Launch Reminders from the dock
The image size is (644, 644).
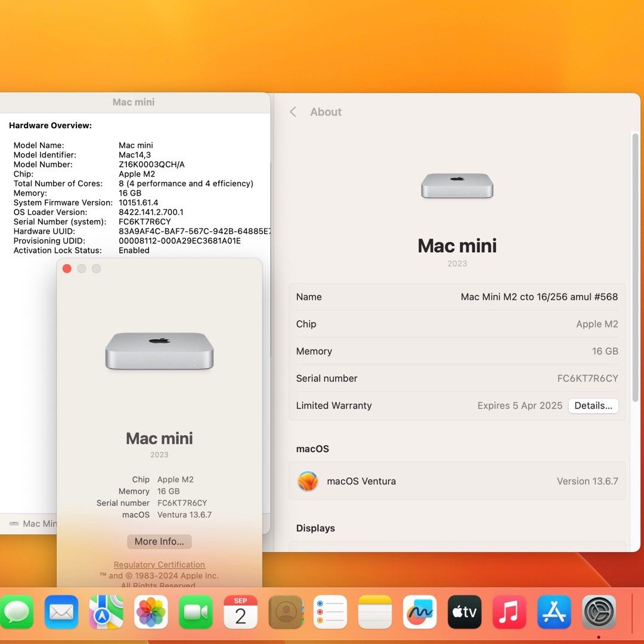pos(330,612)
